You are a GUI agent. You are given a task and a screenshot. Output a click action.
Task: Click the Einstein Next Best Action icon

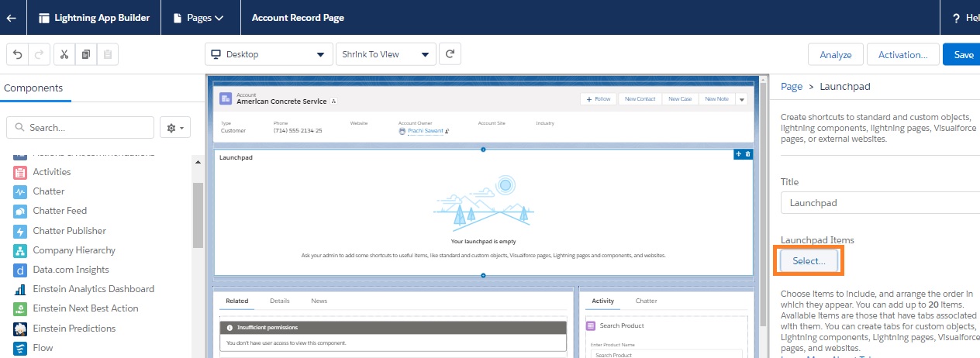coord(20,308)
